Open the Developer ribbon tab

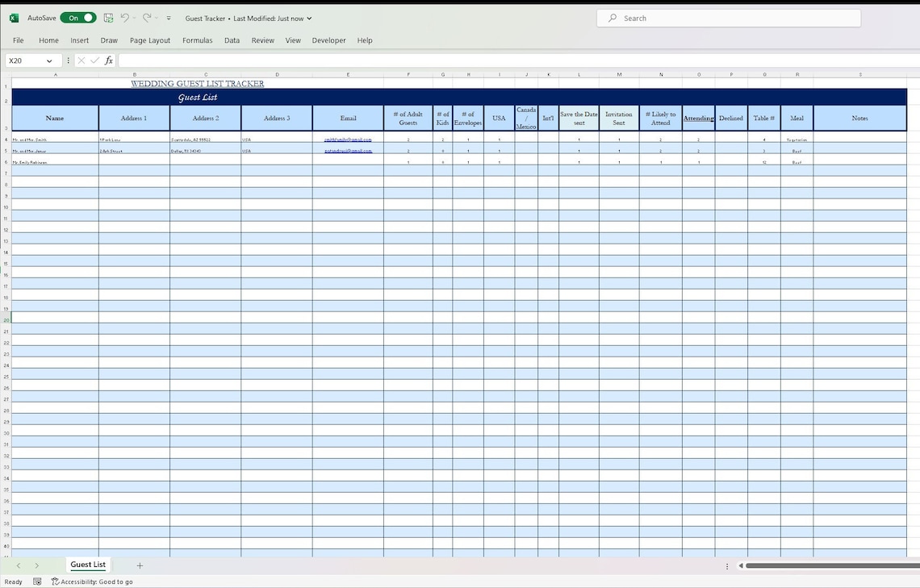(x=328, y=40)
